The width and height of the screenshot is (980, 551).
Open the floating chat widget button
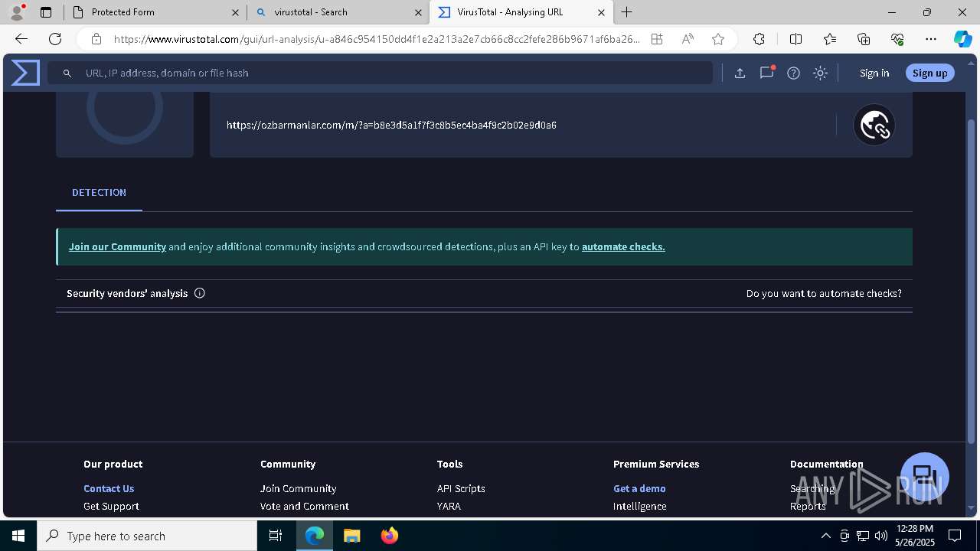point(925,477)
